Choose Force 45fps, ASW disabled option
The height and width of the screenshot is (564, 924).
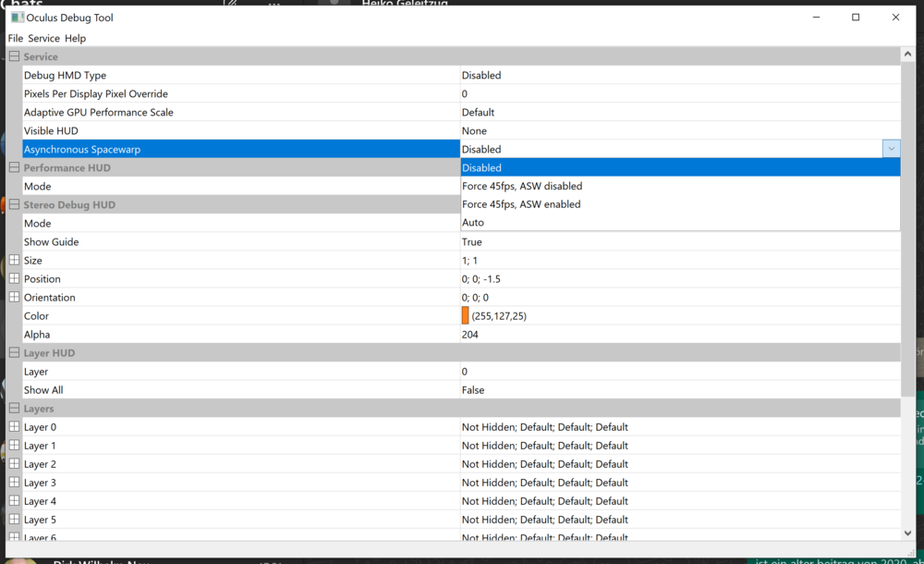coord(680,186)
